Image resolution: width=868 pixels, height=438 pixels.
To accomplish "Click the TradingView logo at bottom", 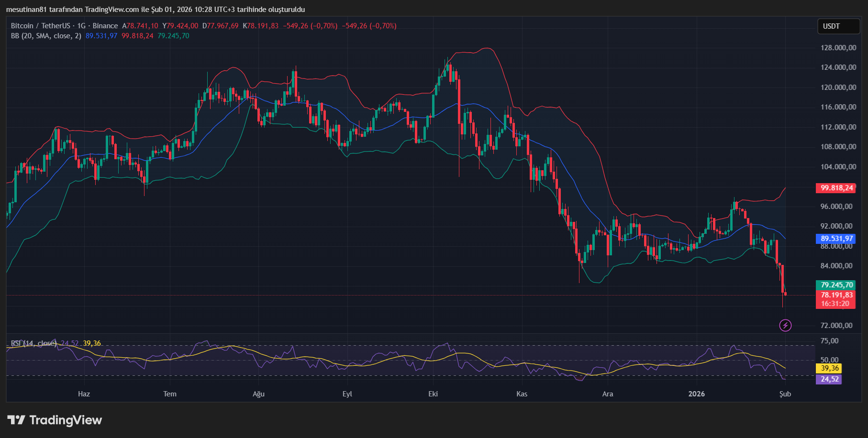I will (x=55, y=420).
